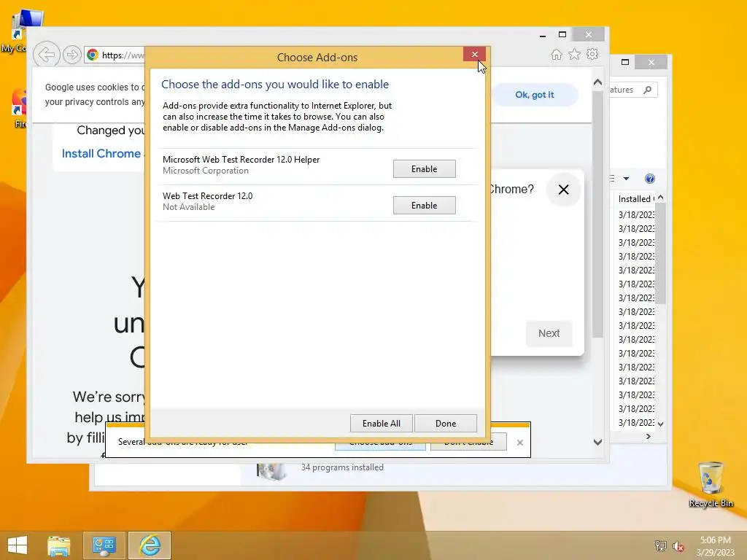Open File Explorer from taskbar
747x560 pixels.
tap(58, 545)
